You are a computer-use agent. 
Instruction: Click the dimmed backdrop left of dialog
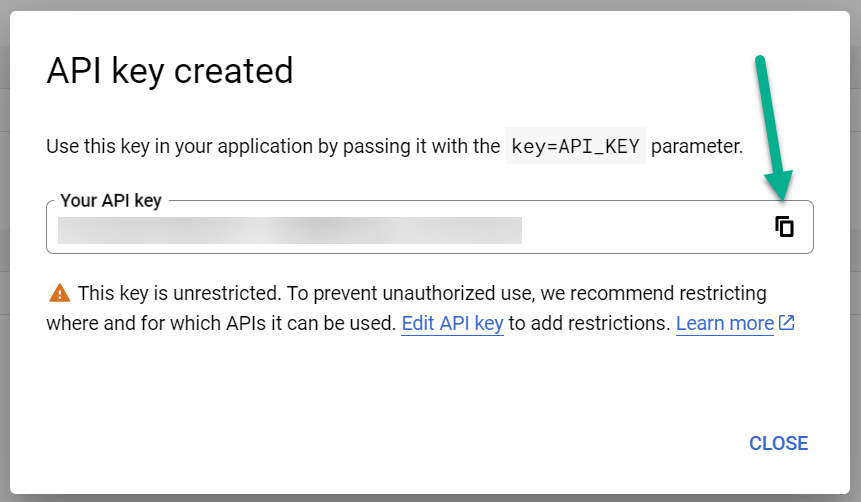pos(4,251)
